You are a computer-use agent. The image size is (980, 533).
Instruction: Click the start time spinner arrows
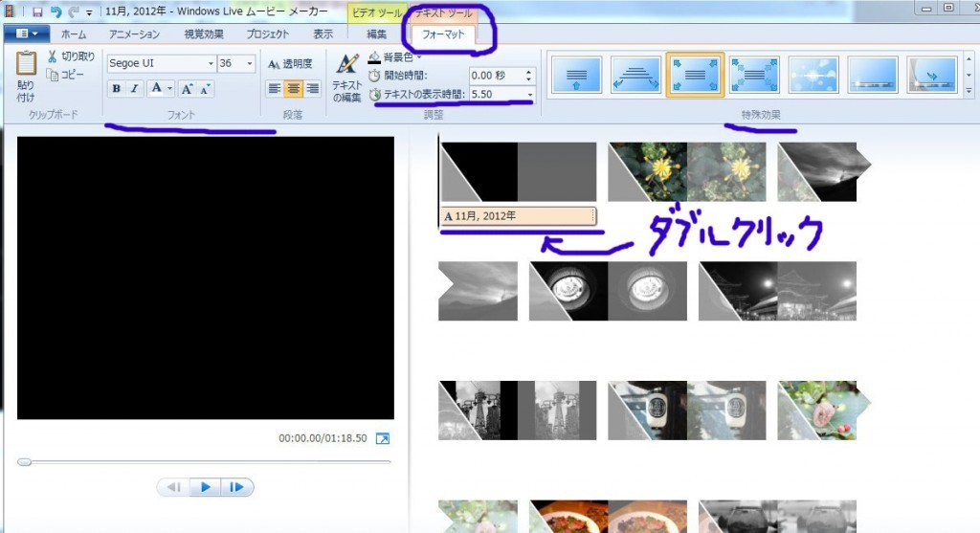tap(528, 76)
